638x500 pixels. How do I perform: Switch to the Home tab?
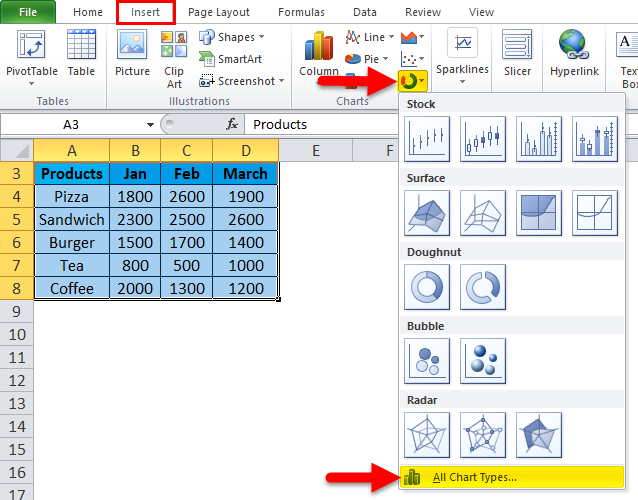point(87,12)
